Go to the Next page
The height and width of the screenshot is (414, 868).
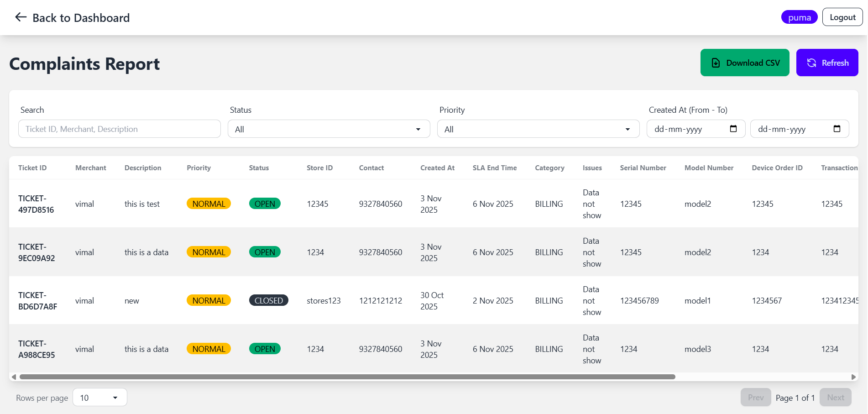(835, 398)
